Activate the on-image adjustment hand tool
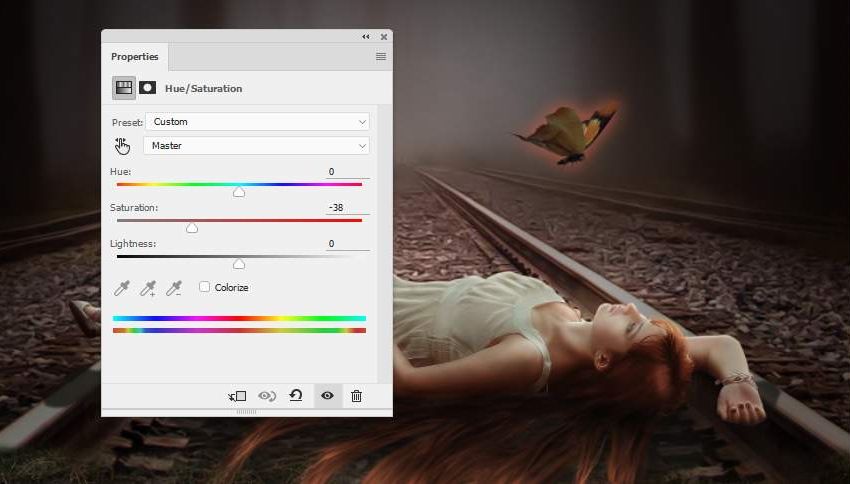 [122, 146]
